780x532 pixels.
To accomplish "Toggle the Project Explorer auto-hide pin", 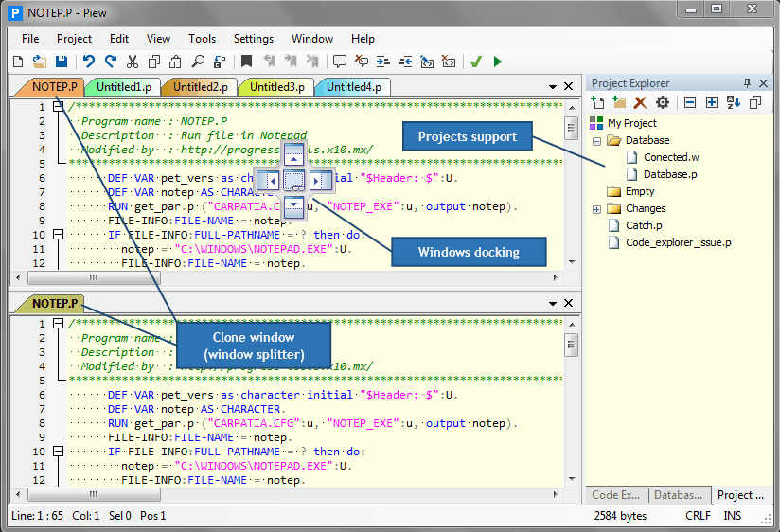I will tap(747, 83).
